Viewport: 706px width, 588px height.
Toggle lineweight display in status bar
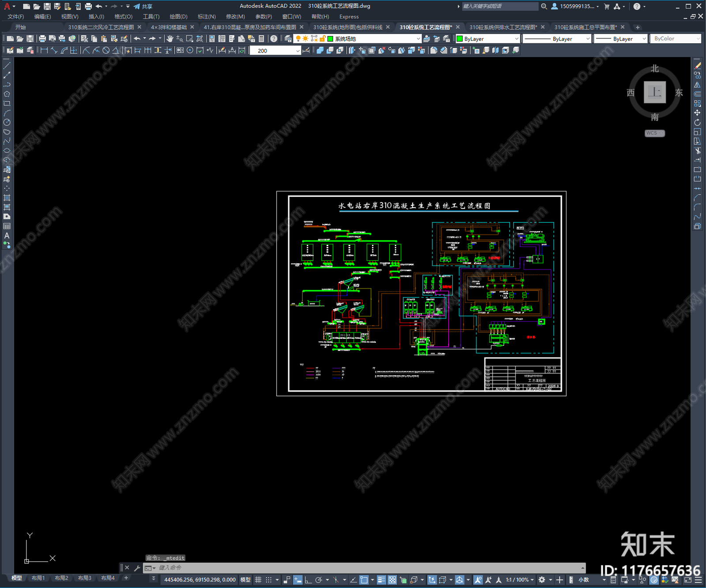point(381,580)
